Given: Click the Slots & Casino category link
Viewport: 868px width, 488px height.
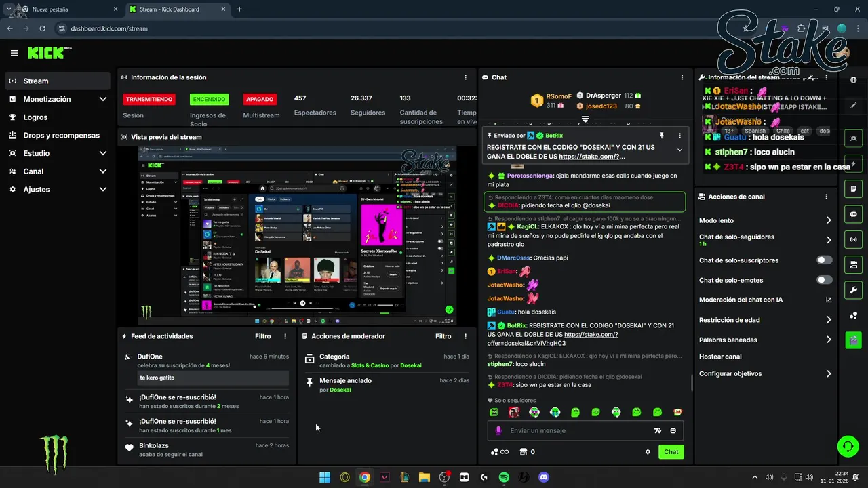Looking at the screenshot, I should (x=369, y=365).
